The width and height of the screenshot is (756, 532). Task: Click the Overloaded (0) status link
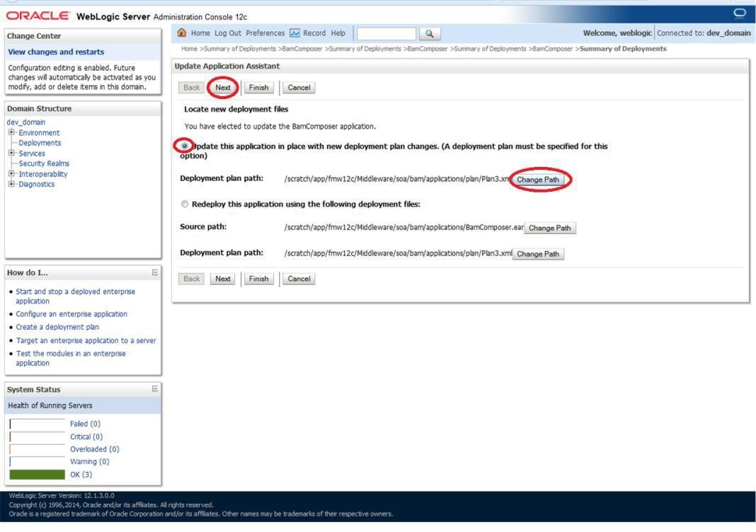pos(95,449)
